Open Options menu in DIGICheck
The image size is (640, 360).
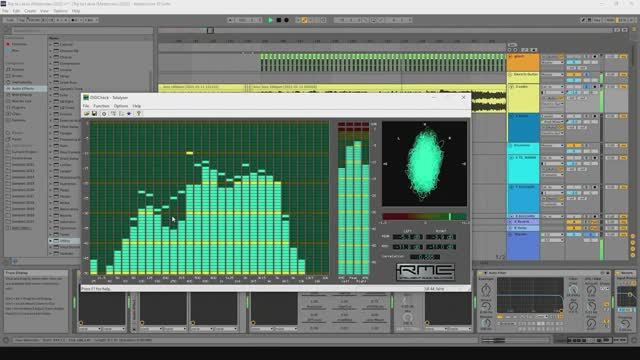[121, 106]
